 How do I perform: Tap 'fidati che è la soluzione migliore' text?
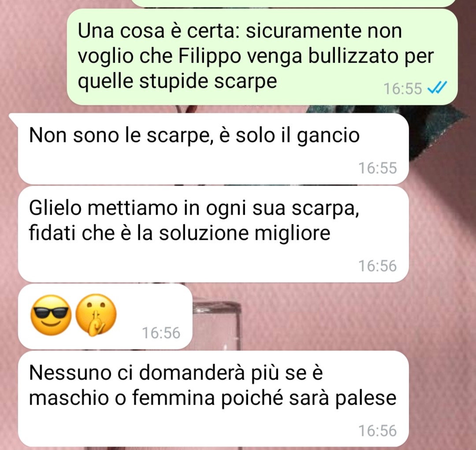point(179,233)
